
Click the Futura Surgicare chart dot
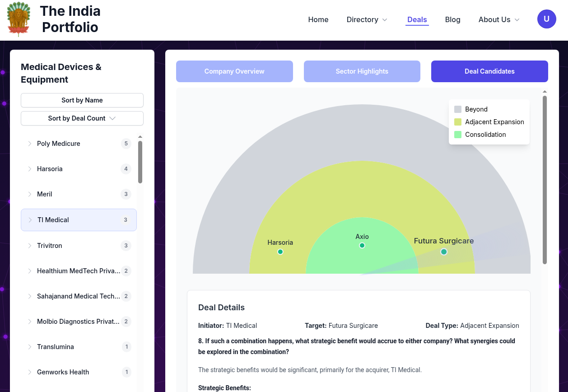click(443, 252)
